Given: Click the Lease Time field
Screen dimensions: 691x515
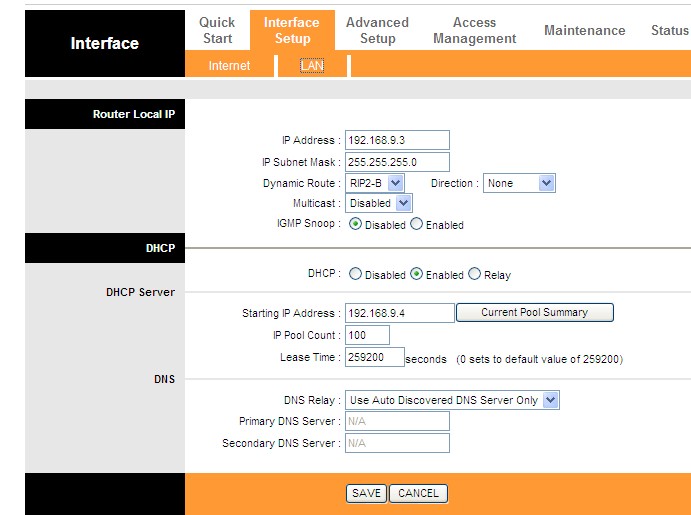Looking at the screenshot, I should coord(375,357).
